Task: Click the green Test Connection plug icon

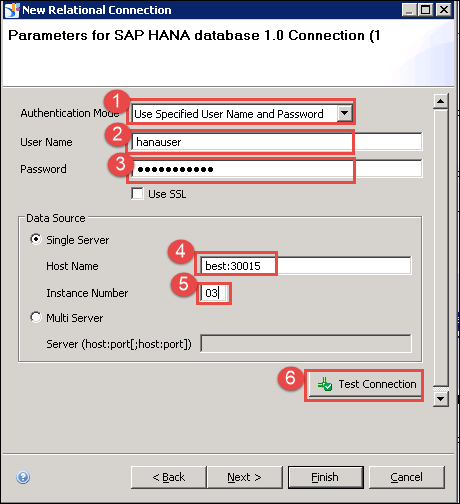Action: [x=324, y=384]
